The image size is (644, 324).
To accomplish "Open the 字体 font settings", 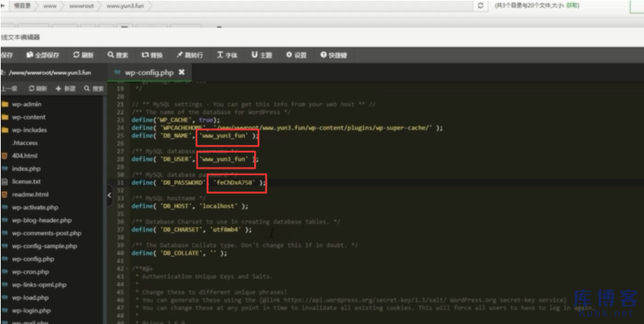I will pos(228,55).
